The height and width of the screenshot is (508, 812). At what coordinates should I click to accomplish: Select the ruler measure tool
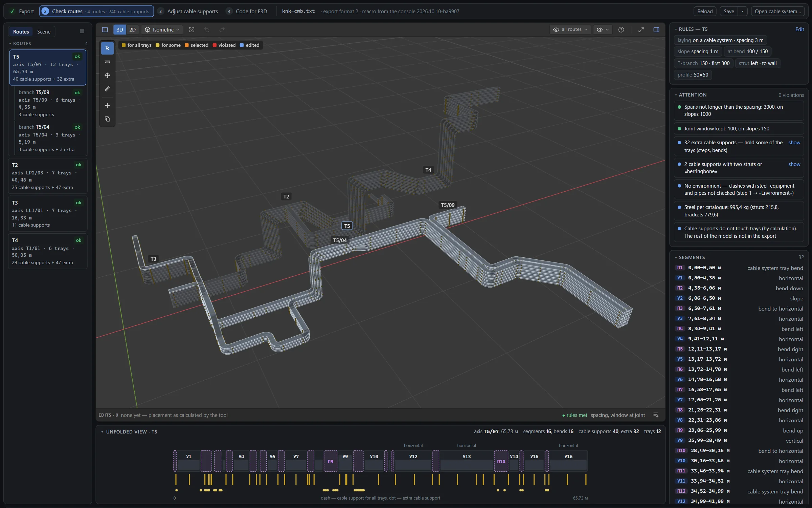click(107, 89)
